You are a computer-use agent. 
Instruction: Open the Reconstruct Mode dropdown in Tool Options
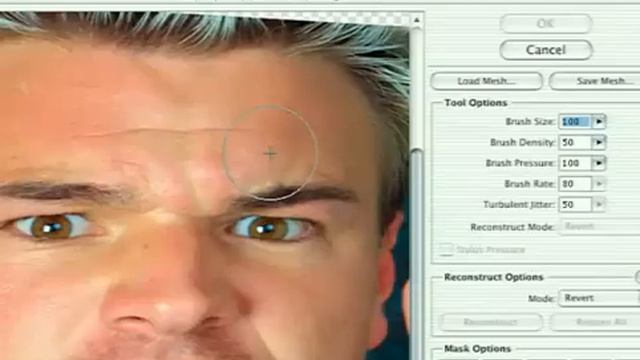tap(599, 227)
